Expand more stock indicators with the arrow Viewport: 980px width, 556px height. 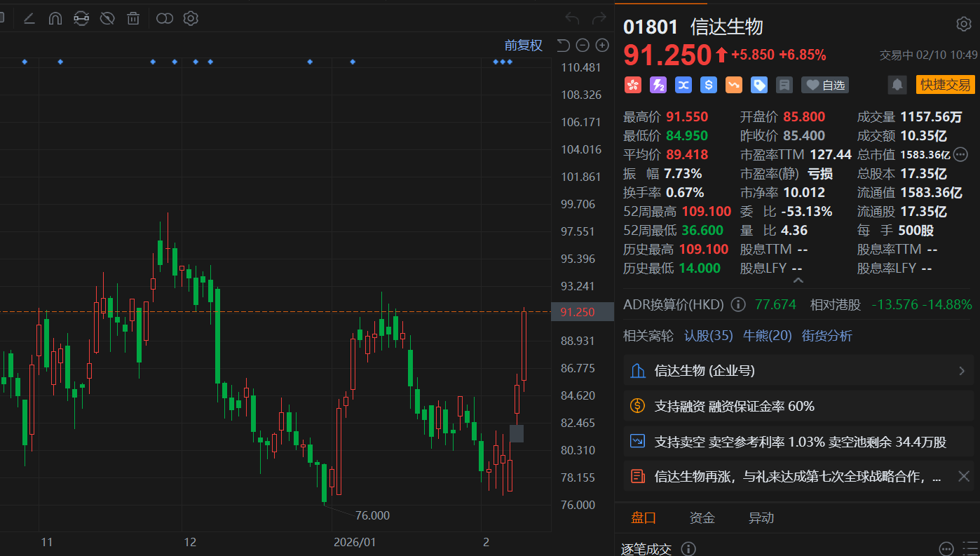(798, 279)
